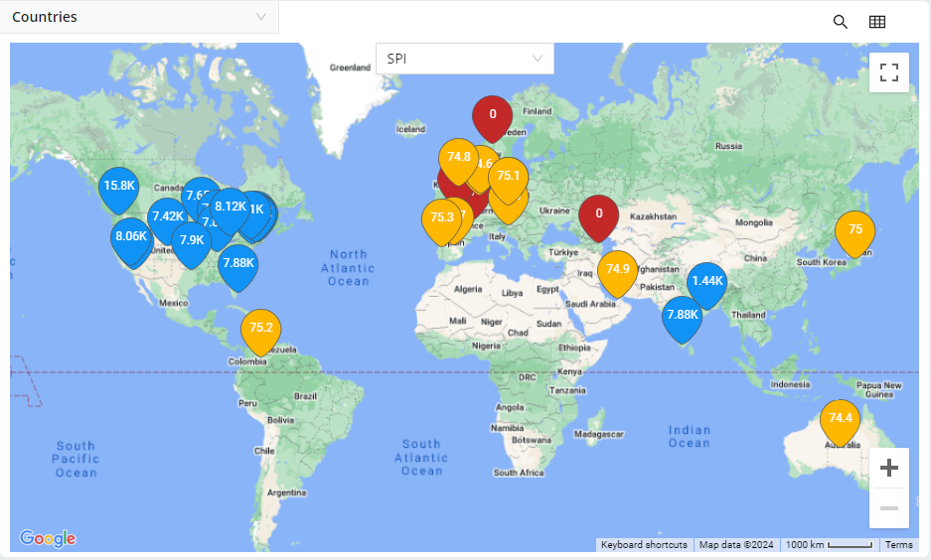Select the 8.12K blue marker

click(230, 211)
